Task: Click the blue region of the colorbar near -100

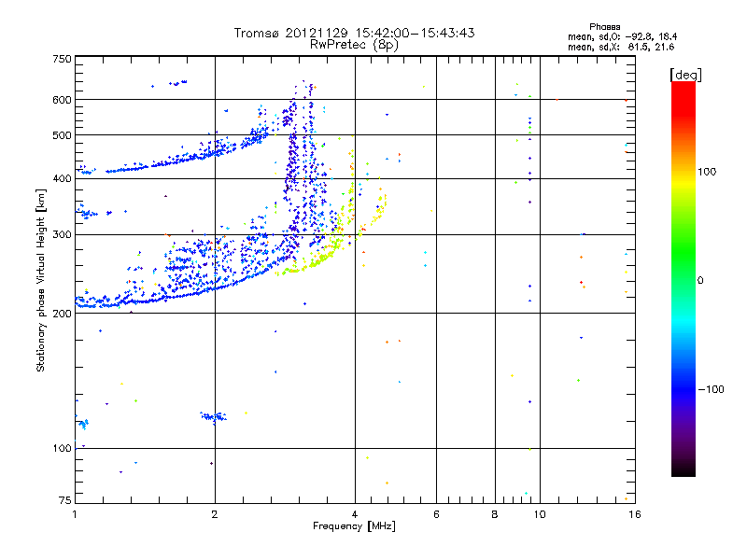Action: [x=684, y=388]
